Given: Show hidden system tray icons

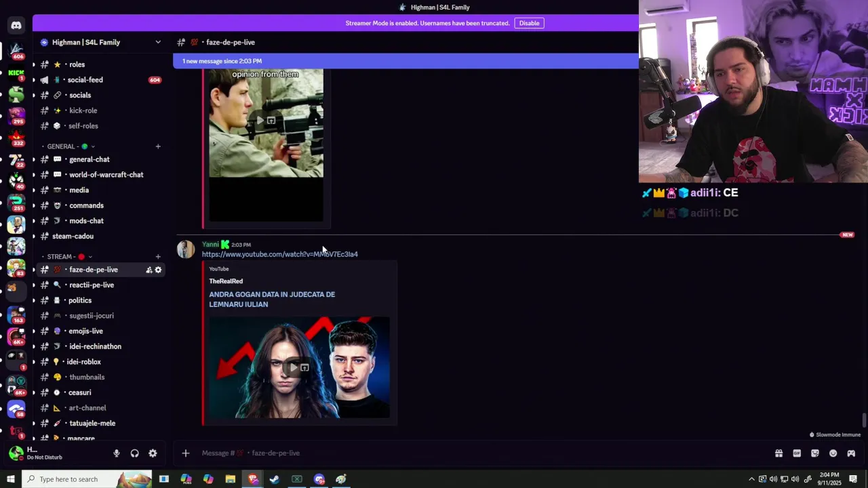Looking at the screenshot, I should (751, 479).
